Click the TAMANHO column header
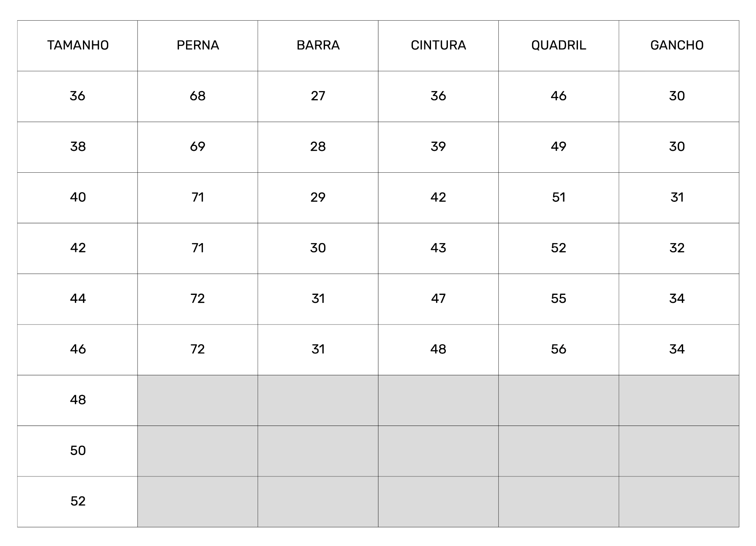The width and height of the screenshot is (756, 546). 78,45
